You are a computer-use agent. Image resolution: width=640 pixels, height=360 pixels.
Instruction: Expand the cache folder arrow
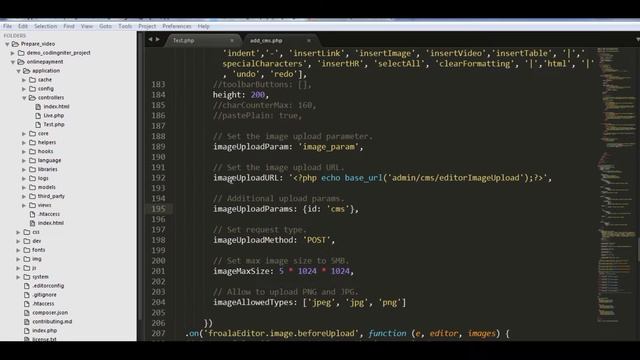[x=24, y=80]
